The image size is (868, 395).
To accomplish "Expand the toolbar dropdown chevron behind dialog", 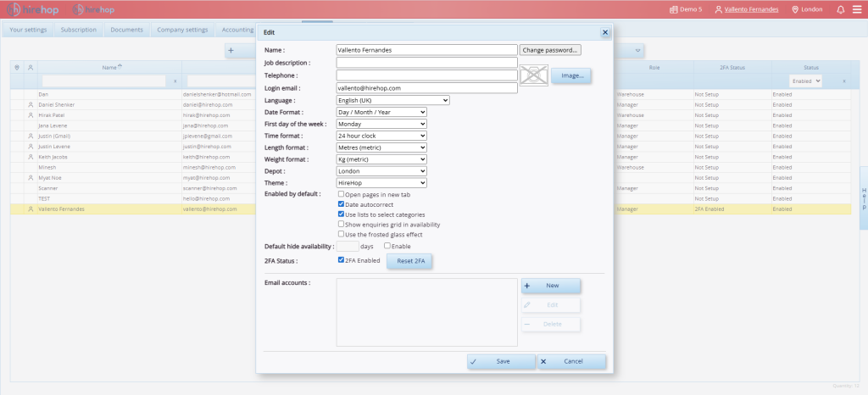I will 638,50.
